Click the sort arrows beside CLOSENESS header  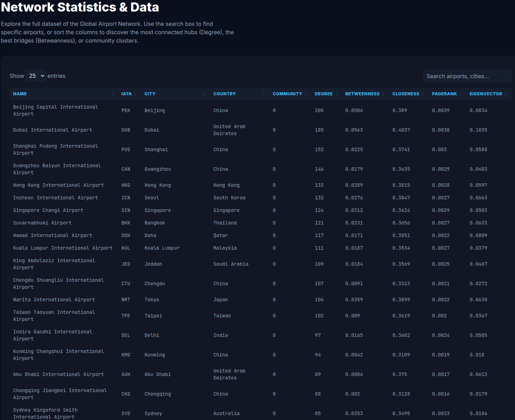(x=423, y=94)
